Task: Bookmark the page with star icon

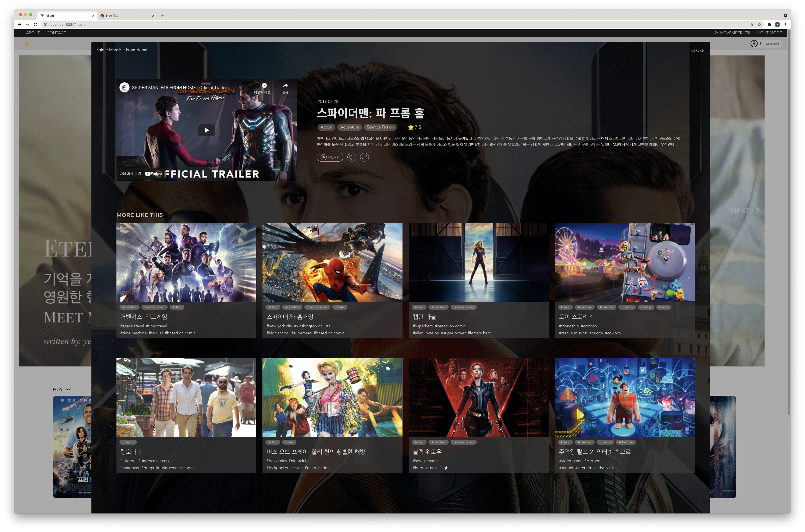Action: (760, 25)
